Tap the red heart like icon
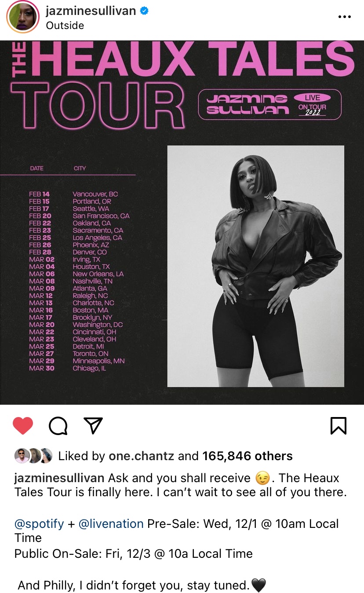This screenshot has height=593, width=364. pyautogui.click(x=23, y=425)
